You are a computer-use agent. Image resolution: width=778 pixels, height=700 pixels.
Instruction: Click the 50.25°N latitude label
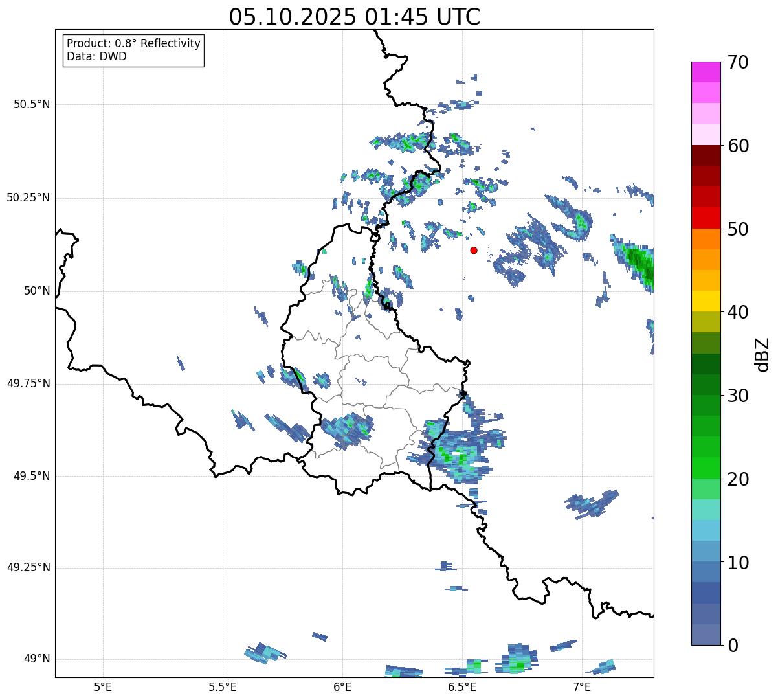click(x=28, y=198)
